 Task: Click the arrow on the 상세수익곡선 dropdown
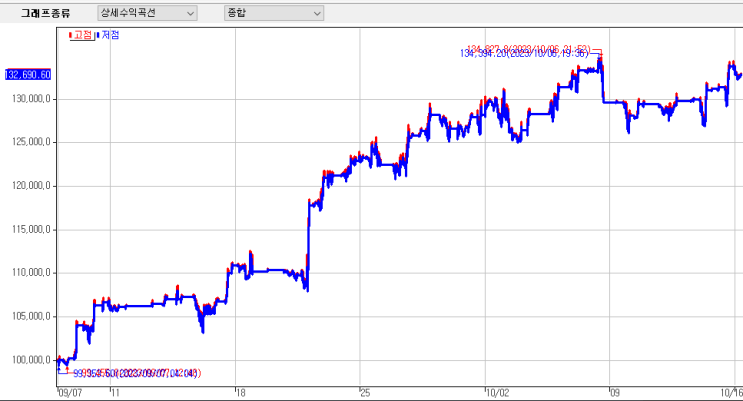click(190, 14)
